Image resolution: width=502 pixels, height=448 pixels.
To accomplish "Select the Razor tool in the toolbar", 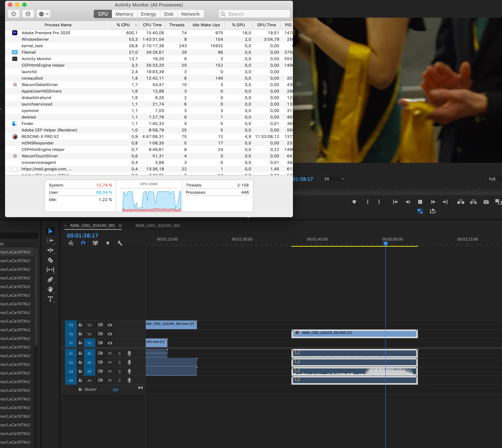I will point(50,260).
